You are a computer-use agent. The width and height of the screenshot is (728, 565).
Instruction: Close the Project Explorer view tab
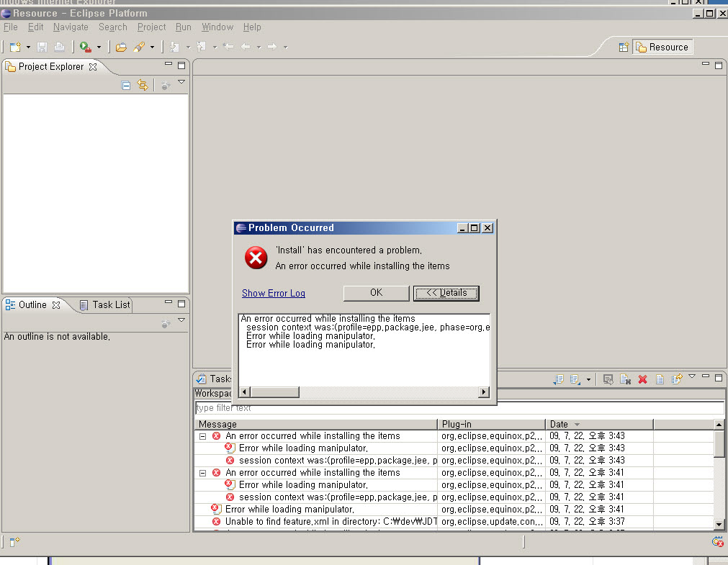93,67
